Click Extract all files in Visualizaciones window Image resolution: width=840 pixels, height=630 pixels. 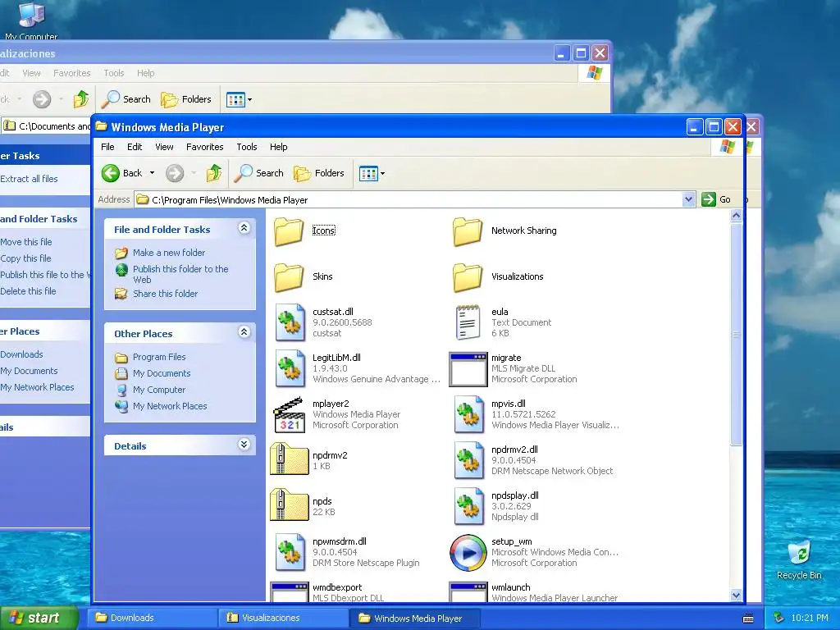(x=29, y=179)
